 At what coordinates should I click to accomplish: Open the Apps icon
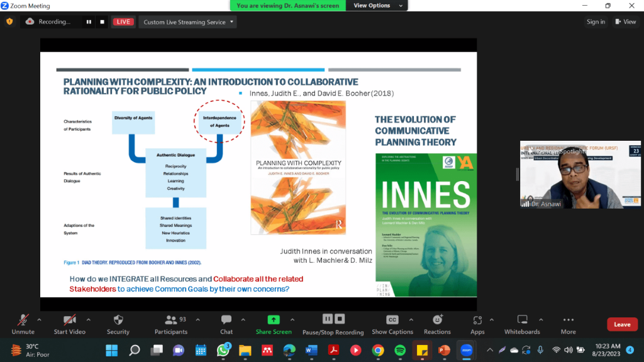(x=477, y=321)
